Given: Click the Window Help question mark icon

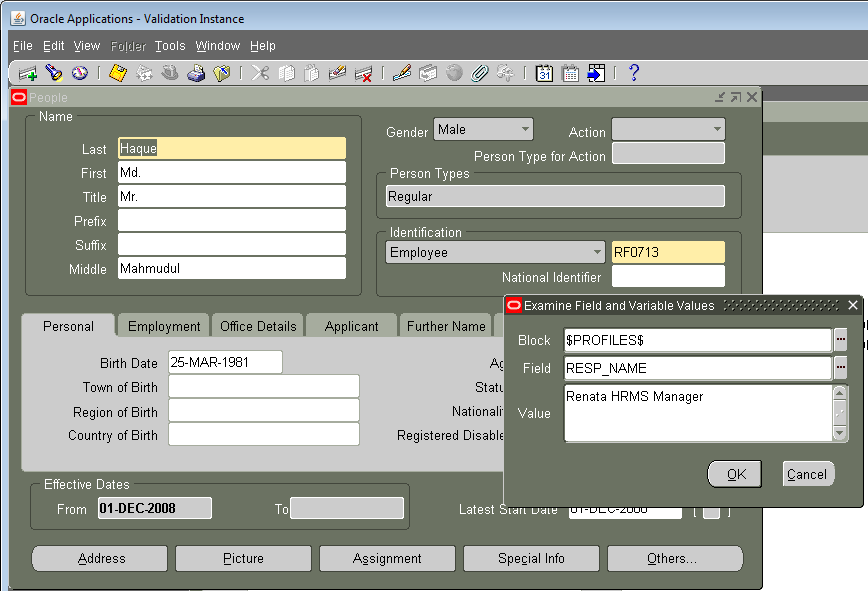Looking at the screenshot, I should click(634, 72).
